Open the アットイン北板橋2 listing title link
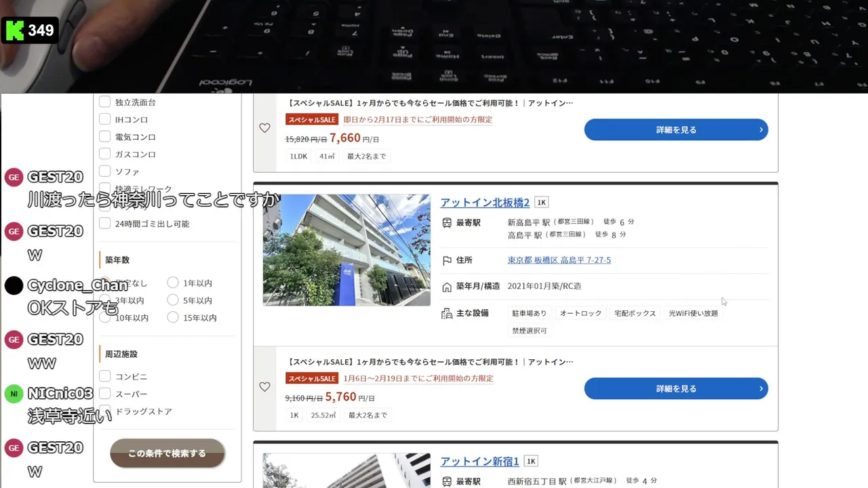The width and height of the screenshot is (868, 488). 485,203
